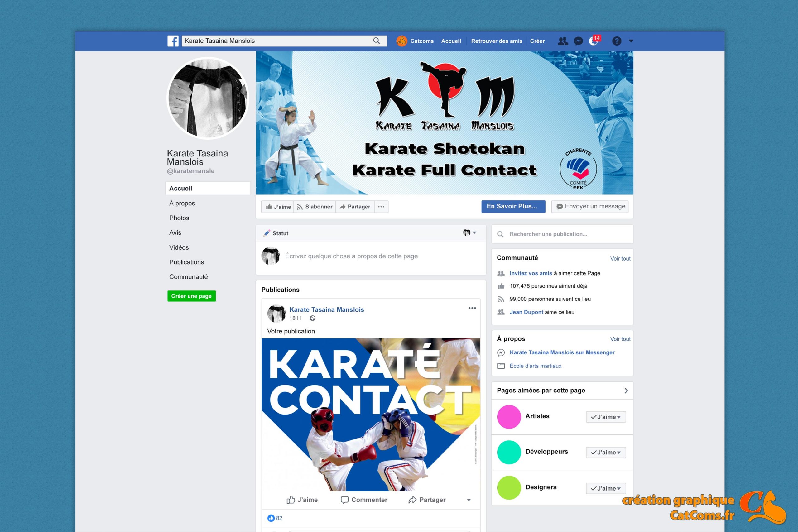
Task: Click the green Designers page avatar
Action: [x=509, y=488]
